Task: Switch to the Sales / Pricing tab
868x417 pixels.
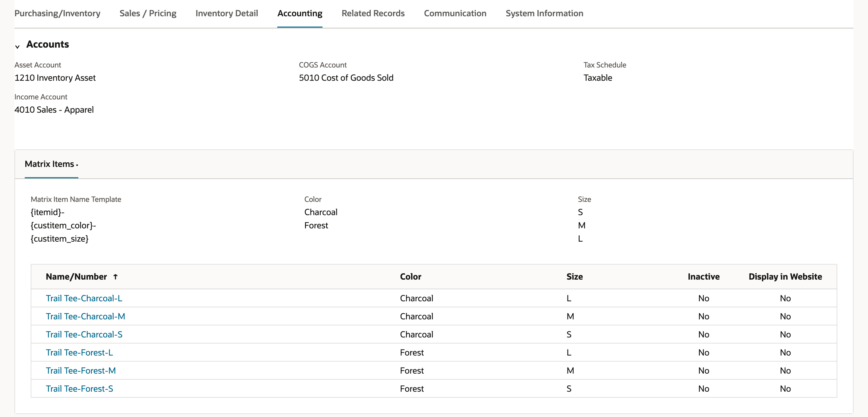Action: pyautogui.click(x=148, y=13)
